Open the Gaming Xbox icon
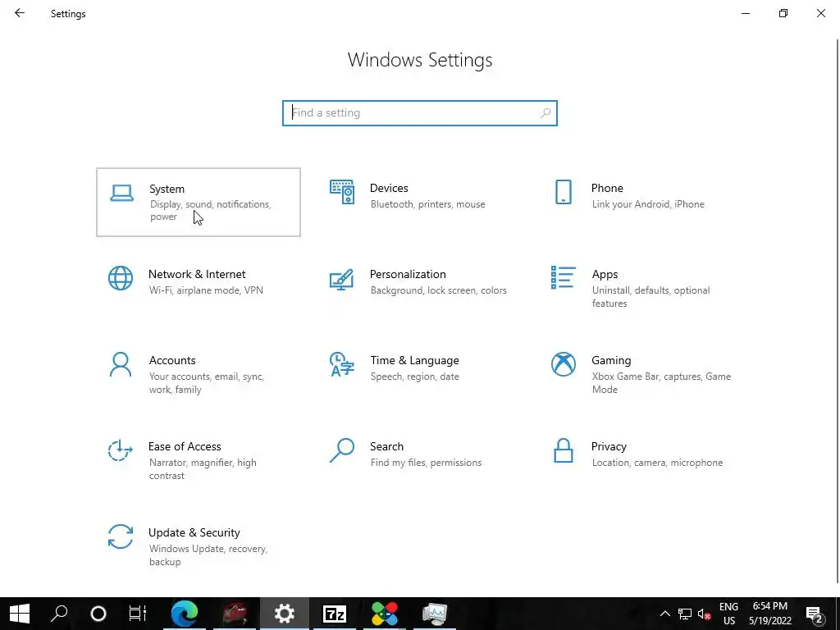 tap(563, 364)
